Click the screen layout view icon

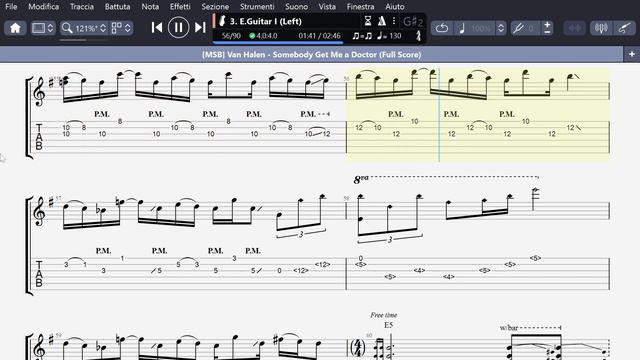(x=39, y=28)
